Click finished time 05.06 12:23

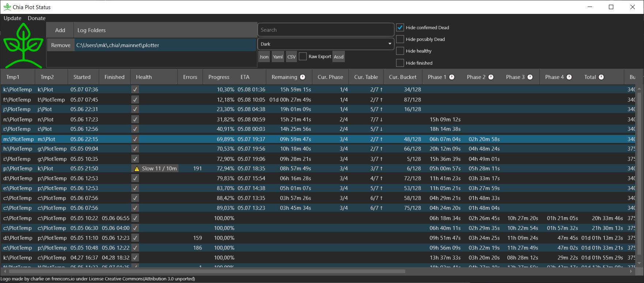pyautogui.click(x=116, y=238)
